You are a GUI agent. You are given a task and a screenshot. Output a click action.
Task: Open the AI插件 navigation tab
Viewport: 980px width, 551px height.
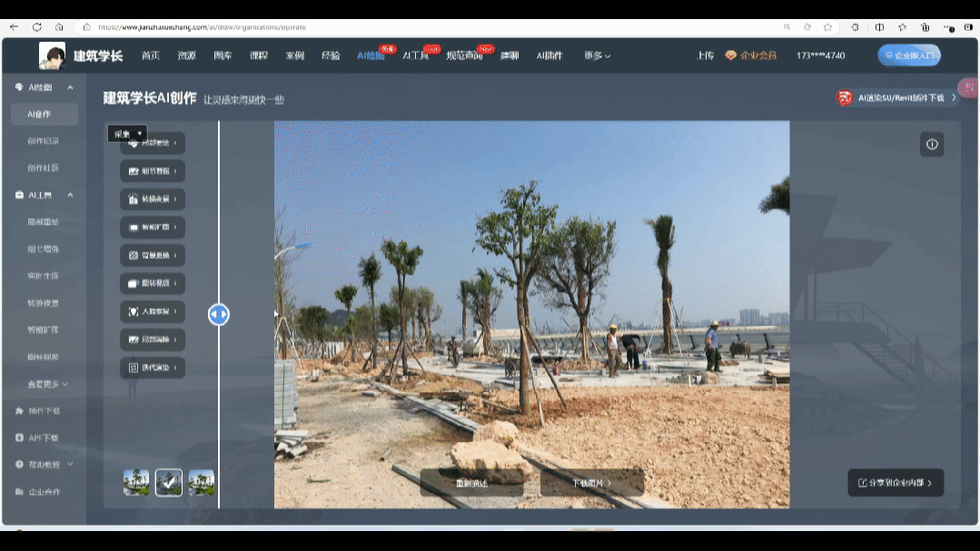pos(549,55)
